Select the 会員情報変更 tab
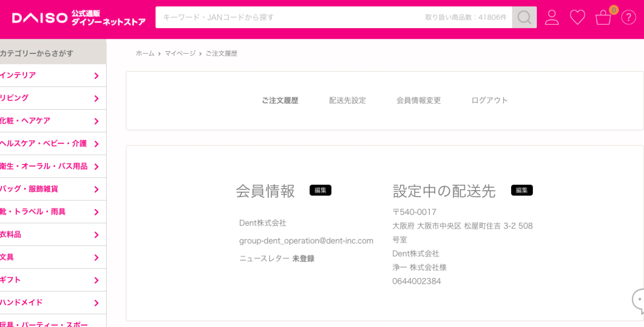The image size is (644, 327). (x=418, y=100)
